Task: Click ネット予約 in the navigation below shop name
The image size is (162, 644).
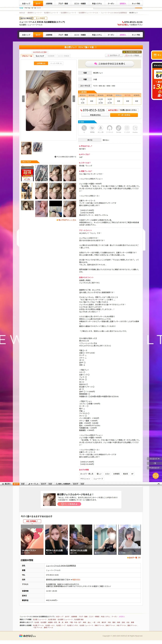Action: 136,35
